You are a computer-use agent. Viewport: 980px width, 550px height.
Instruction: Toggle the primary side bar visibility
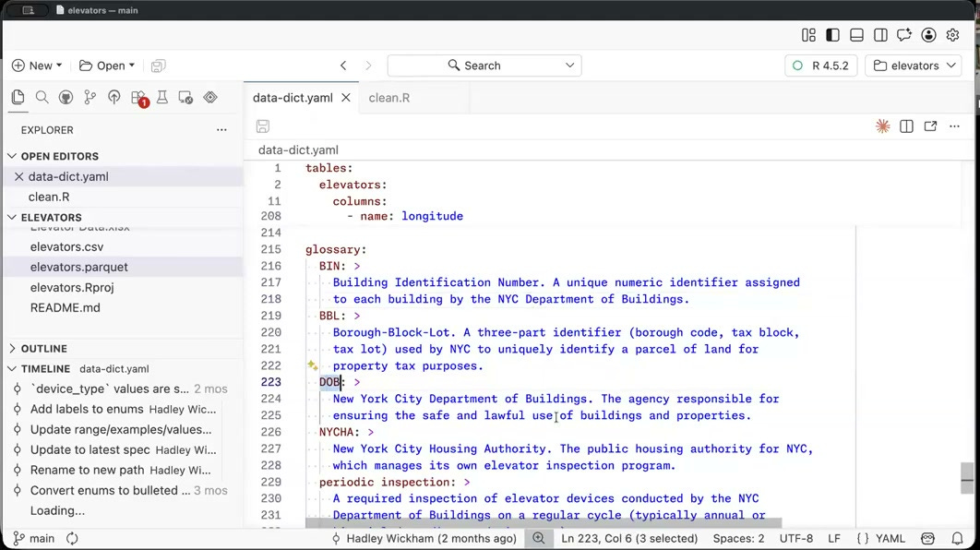pos(832,35)
